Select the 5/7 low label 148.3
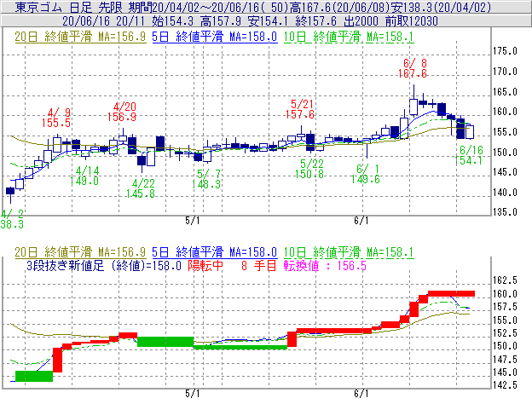This screenshot has width=532, height=404. tap(207, 184)
